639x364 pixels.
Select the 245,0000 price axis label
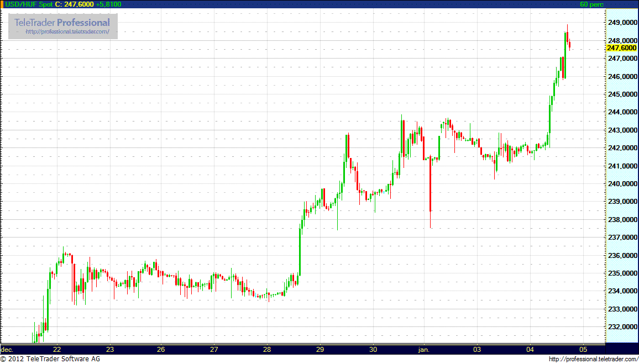click(x=623, y=94)
